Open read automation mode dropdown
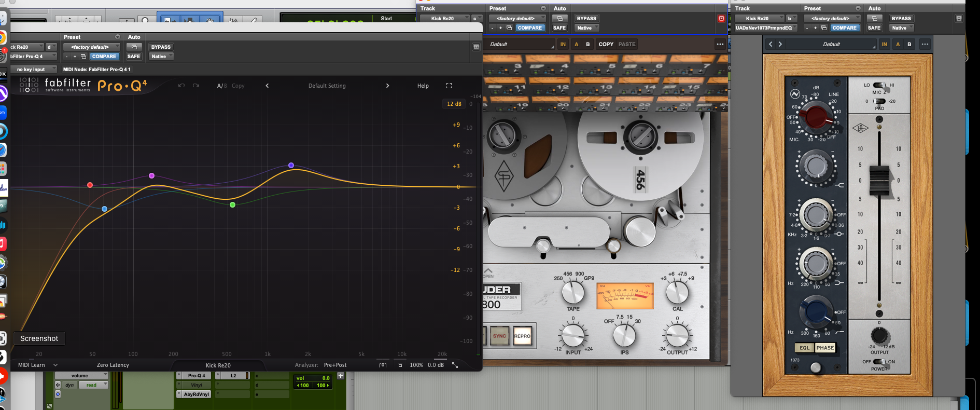Screen dimensions: 980x410 coord(93,385)
